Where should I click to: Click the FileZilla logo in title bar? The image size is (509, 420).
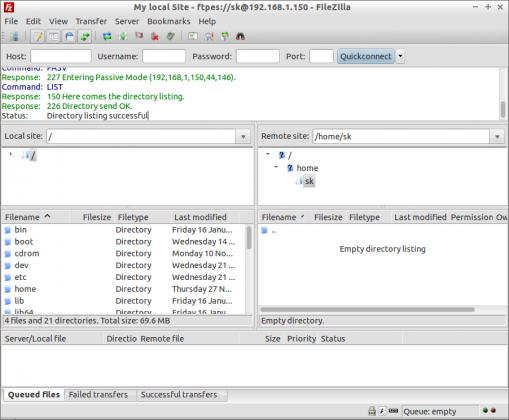pos(9,7)
